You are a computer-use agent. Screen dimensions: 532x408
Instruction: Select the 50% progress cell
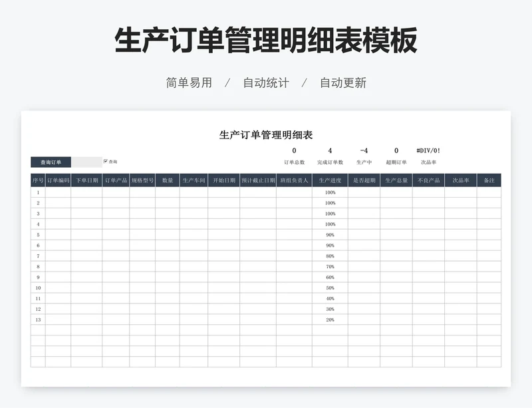tap(330, 288)
